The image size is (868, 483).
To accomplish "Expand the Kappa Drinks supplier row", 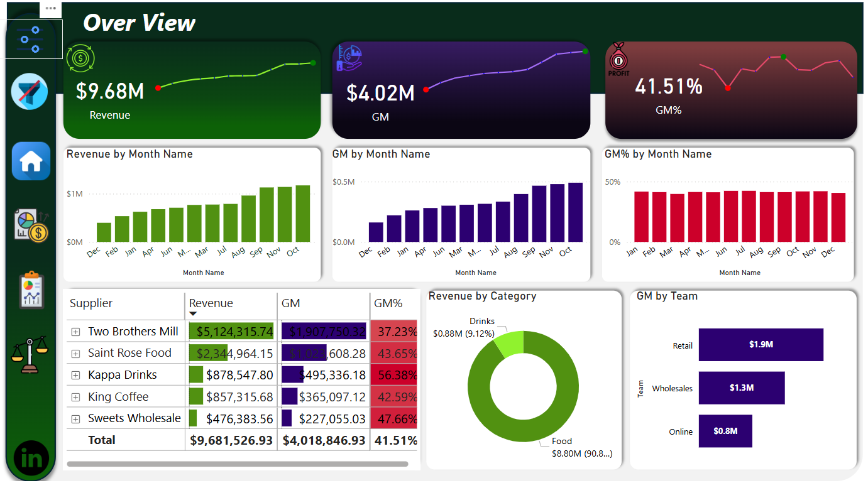I will [75, 376].
